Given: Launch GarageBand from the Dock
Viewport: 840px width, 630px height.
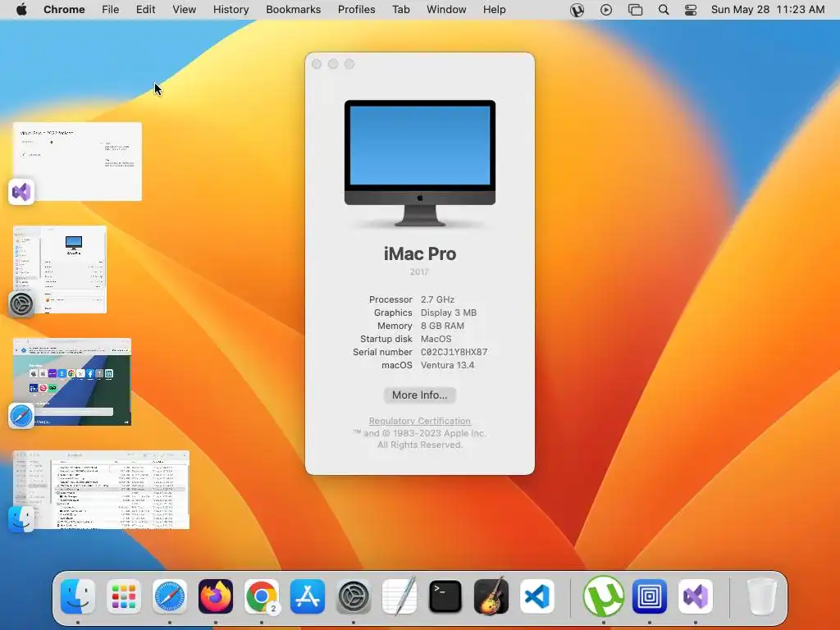Looking at the screenshot, I should coord(491,596).
